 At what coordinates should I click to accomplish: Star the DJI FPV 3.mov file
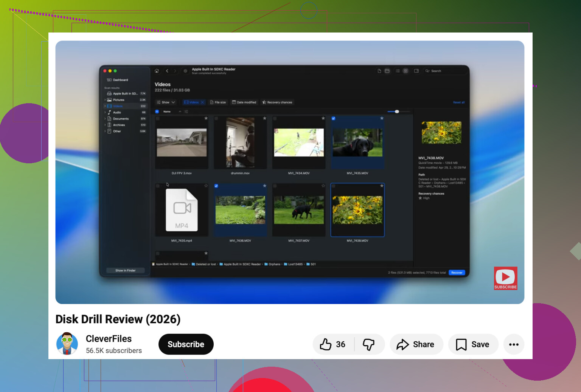[x=206, y=118]
